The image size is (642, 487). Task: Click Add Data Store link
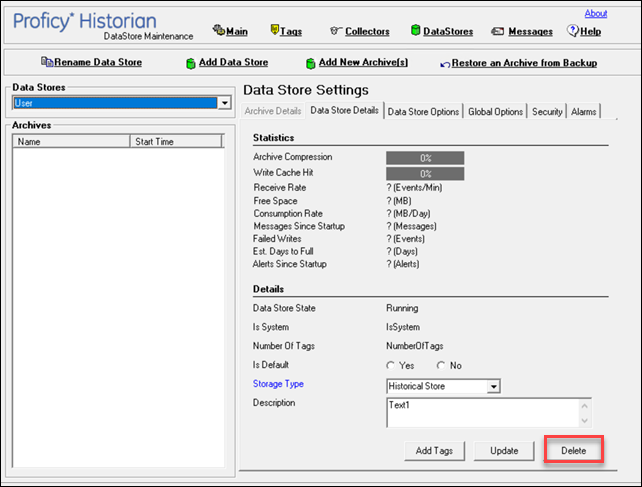(x=233, y=62)
